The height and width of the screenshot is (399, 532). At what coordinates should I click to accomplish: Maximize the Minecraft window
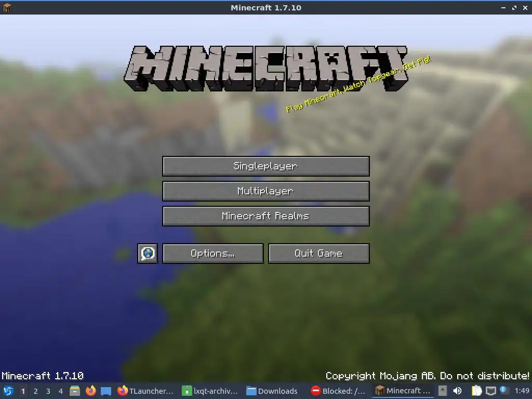(x=514, y=7)
